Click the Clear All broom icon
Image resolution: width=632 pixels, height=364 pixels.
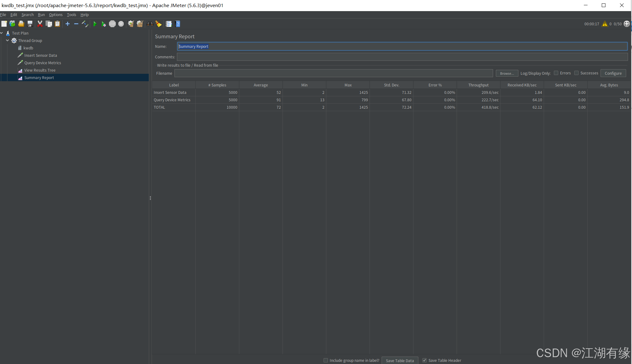click(140, 24)
